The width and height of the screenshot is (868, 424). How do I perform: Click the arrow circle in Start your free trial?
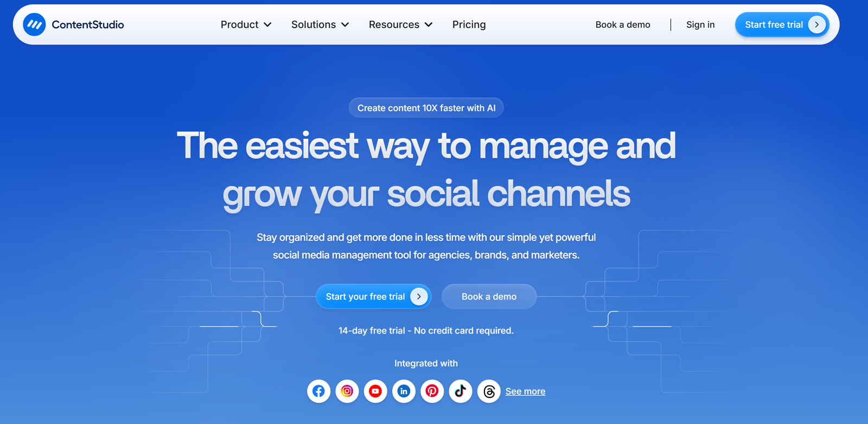coord(419,297)
